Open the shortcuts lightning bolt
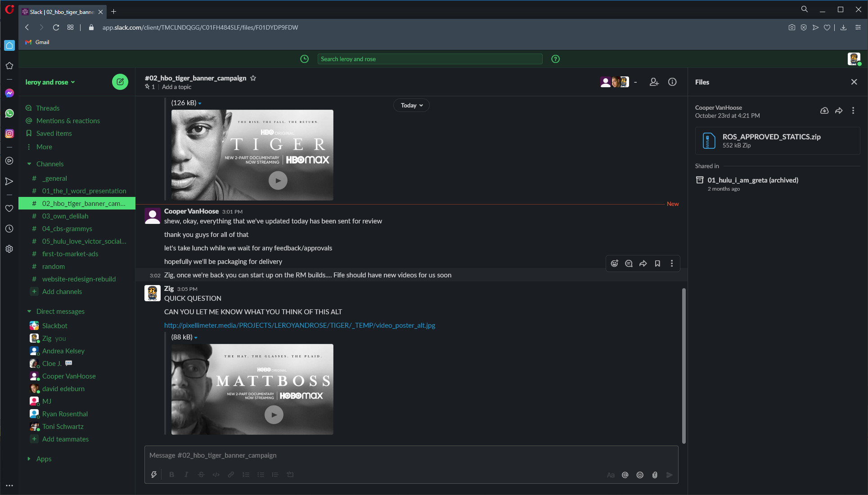The image size is (868, 495). click(x=154, y=475)
